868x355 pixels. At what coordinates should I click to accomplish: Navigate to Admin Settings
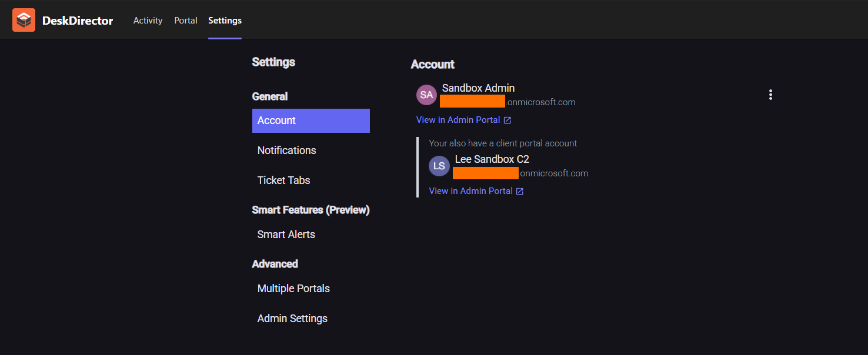pos(292,319)
